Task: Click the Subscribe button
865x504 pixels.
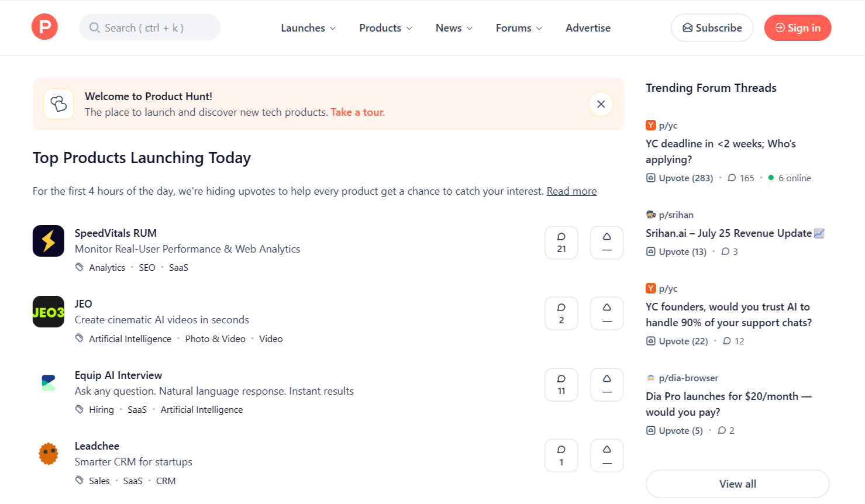Action: pos(712,28)
